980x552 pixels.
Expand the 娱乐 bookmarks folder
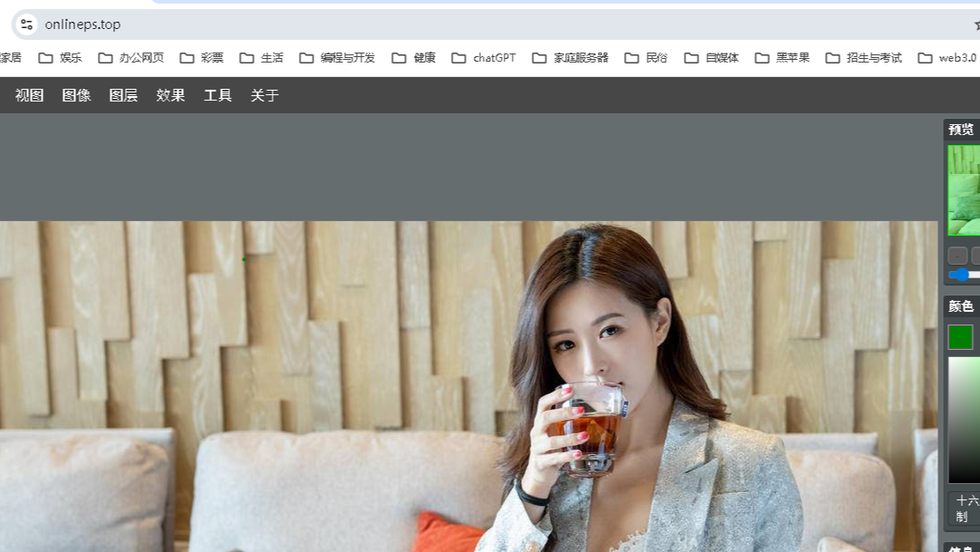pyautogui.click(x=70, y=56)
